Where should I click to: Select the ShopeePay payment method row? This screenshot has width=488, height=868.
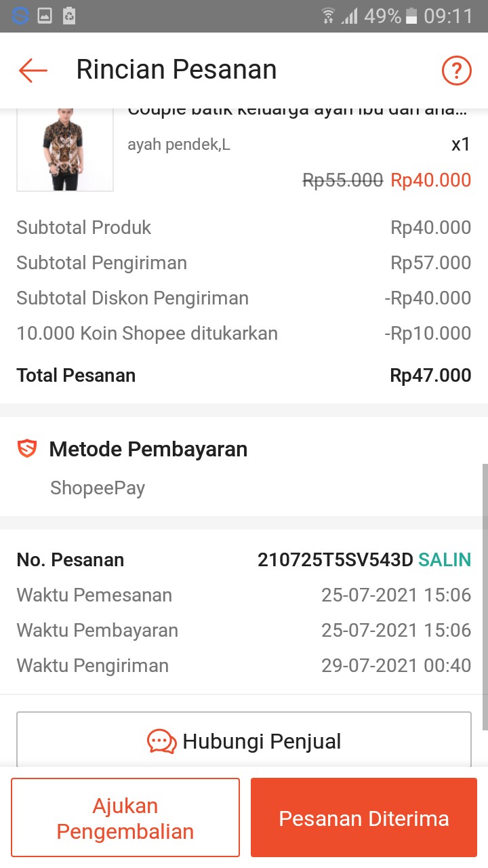pyautogui.click(x=98, y=488)
